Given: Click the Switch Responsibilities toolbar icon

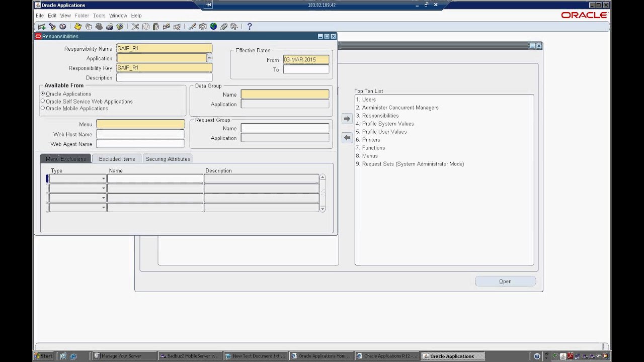Looking at the screenshot, I should 99,27.
